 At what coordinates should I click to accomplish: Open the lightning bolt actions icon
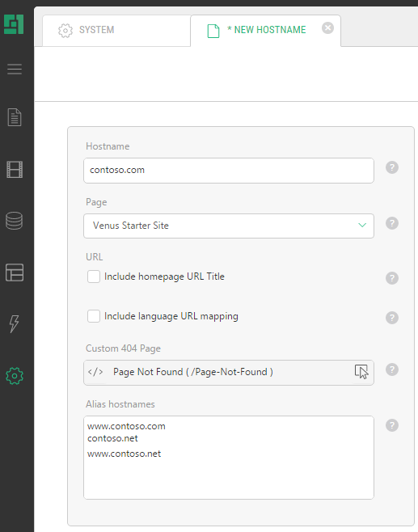coord(15,323)
